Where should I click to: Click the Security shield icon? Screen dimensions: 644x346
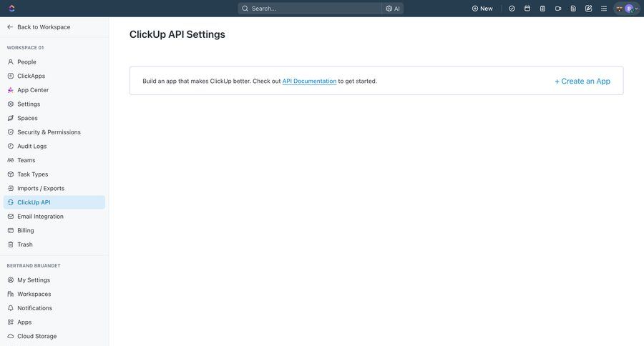coord(11,132)
